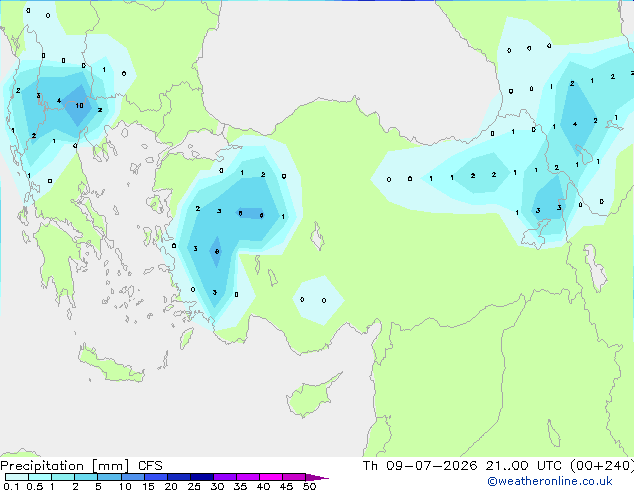The image size is (634, 490).
Task: Click the legend scale label '0.1'
Action: pyautogui.click(x=11, y=486)
